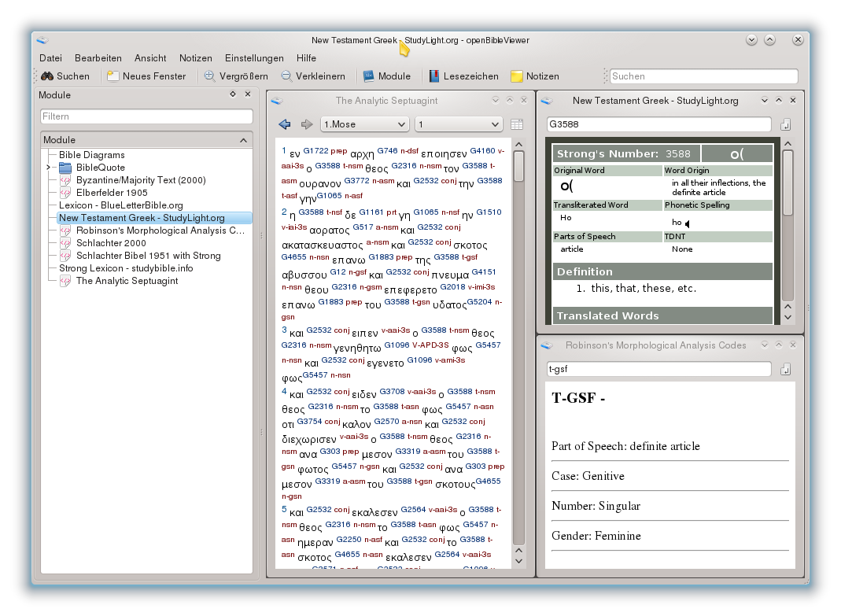Click the BibleQuote folder icon
841x616 pixels.
pyautogui.click(x=65, y=168)
